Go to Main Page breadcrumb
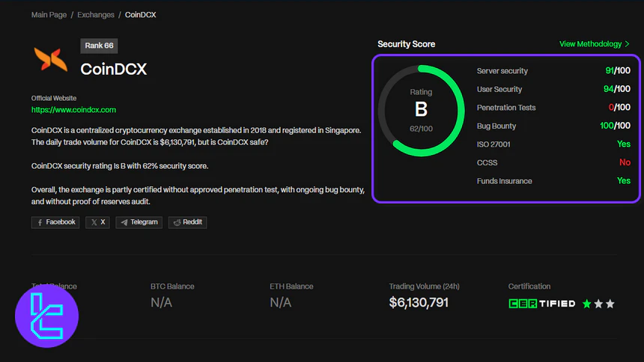Viewport: 644px width, 362px height. [49, 15]
